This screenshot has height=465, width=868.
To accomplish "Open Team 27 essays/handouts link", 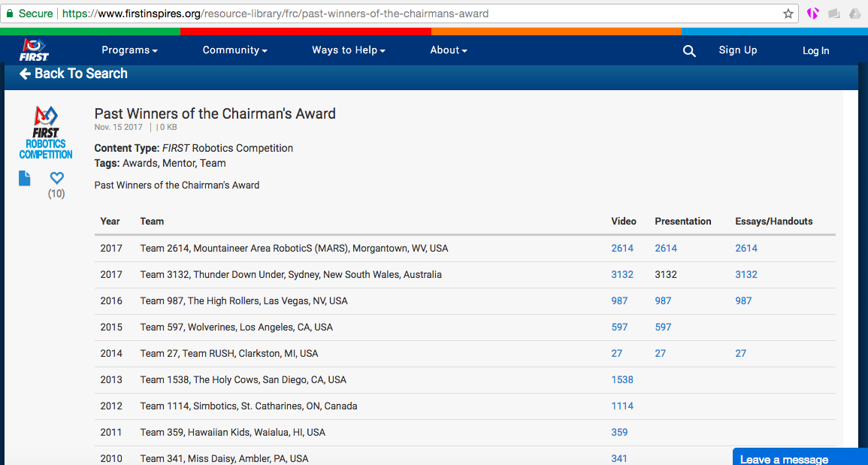I will 741,353.
